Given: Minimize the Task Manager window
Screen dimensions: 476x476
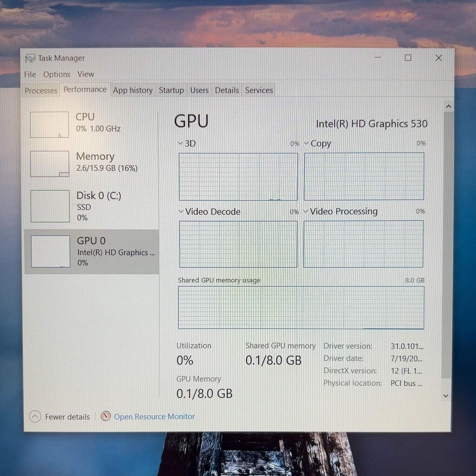Looking at the screenshot, I should tap(378, 57).
